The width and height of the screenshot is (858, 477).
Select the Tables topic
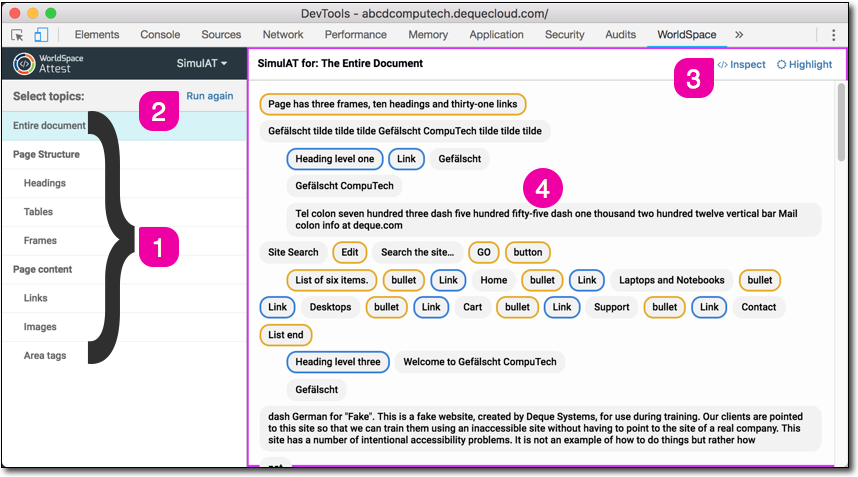coord(125,212)
